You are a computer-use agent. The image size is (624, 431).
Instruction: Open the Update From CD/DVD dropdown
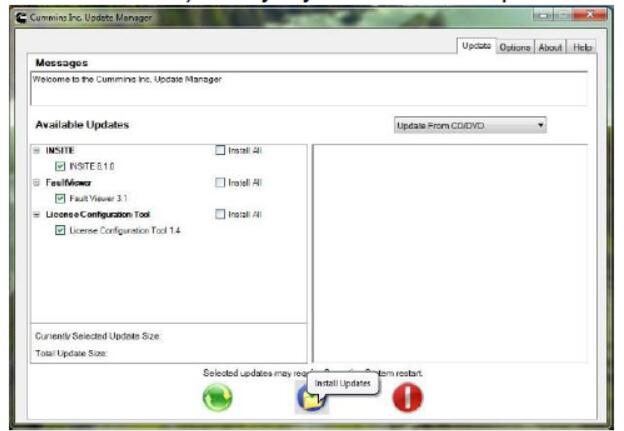[x=470, y=125]
